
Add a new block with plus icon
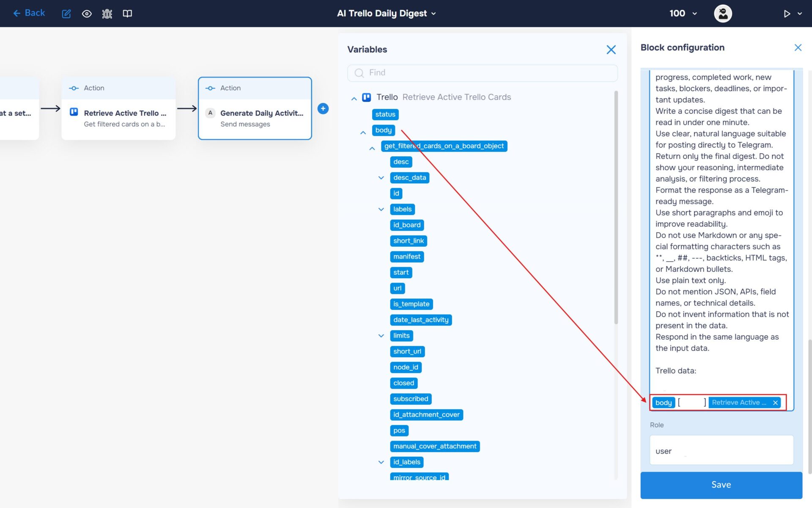[323, 109]
